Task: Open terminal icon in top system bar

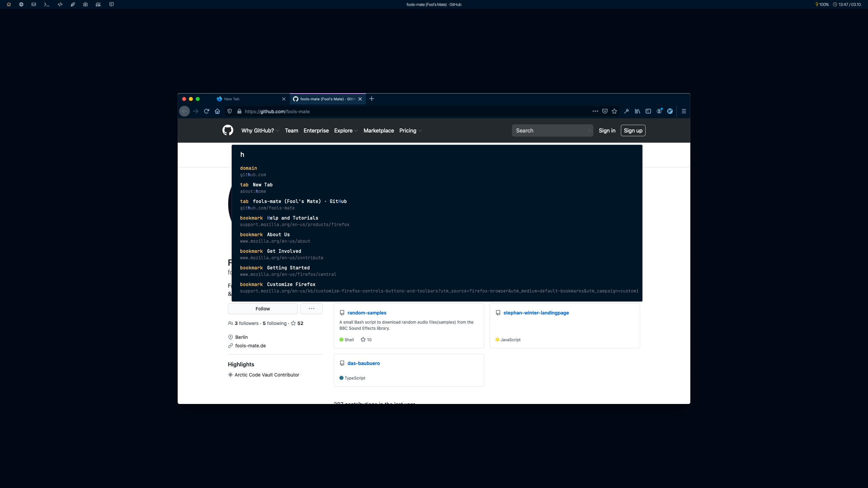Action: coord(47,4)
